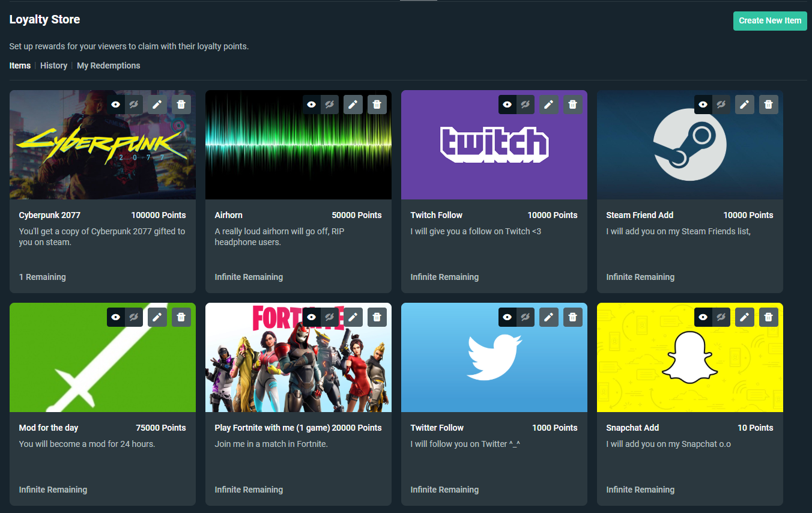Open the My Redemptions tab
This screenshot has width=812, height=513.
pos(109,65)
